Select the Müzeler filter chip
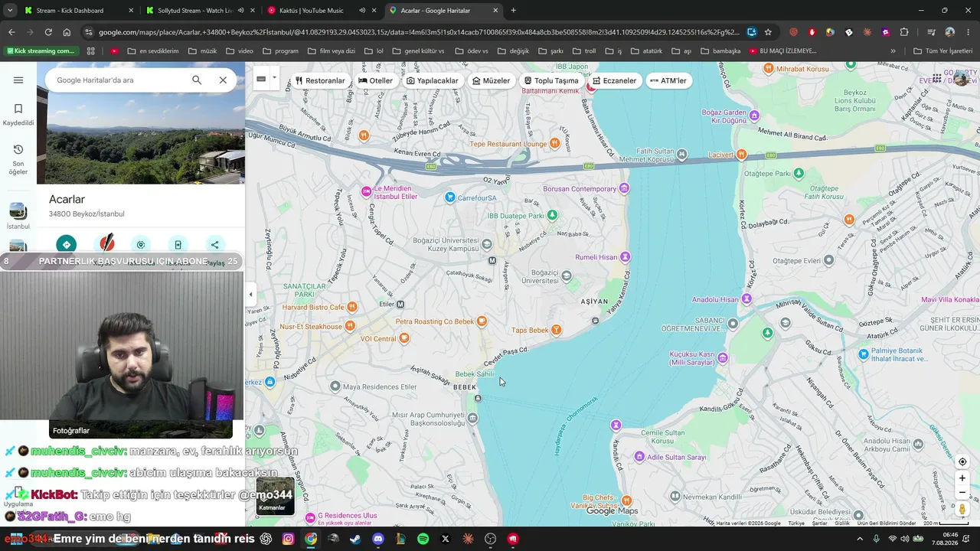The image size is (980, 551). (x=491, y=80)
